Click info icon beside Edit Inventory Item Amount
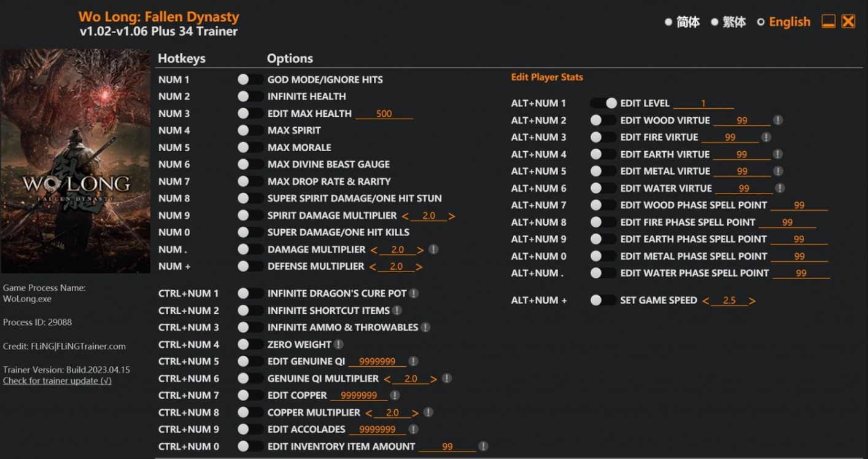 coord(483,446)
